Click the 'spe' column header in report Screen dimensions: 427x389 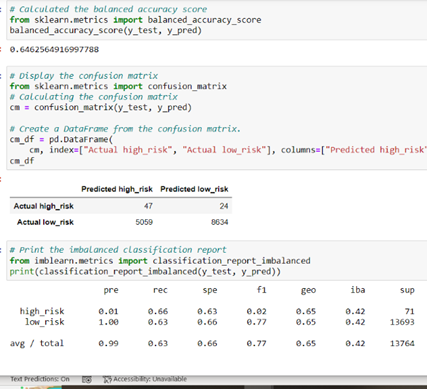210,290
